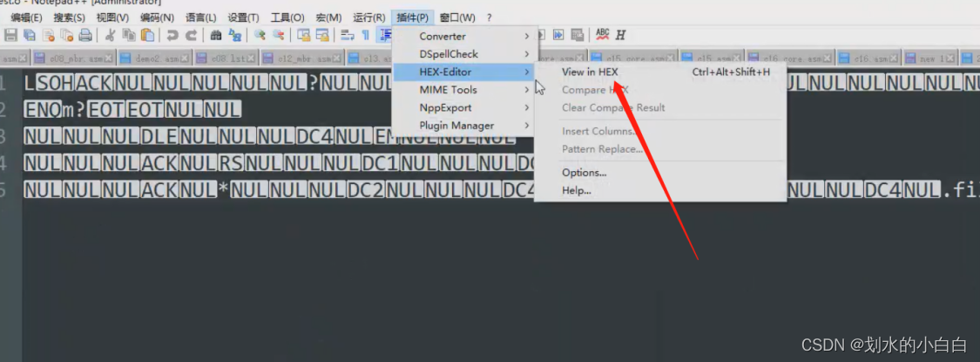
Task: Expand the DSpellCheck submenu
Action: coord(465,54)
